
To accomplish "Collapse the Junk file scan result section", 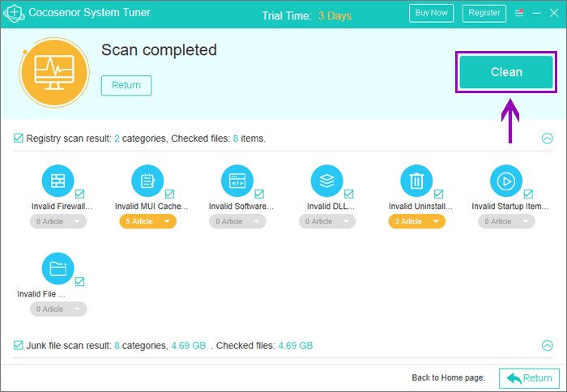I will pos(548,345).
